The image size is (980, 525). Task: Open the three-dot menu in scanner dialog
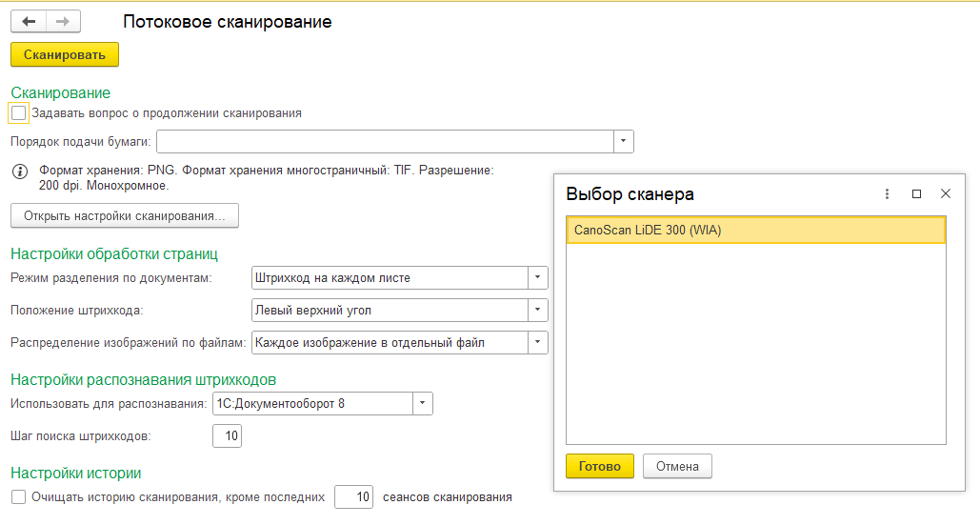tap(887, 193)
